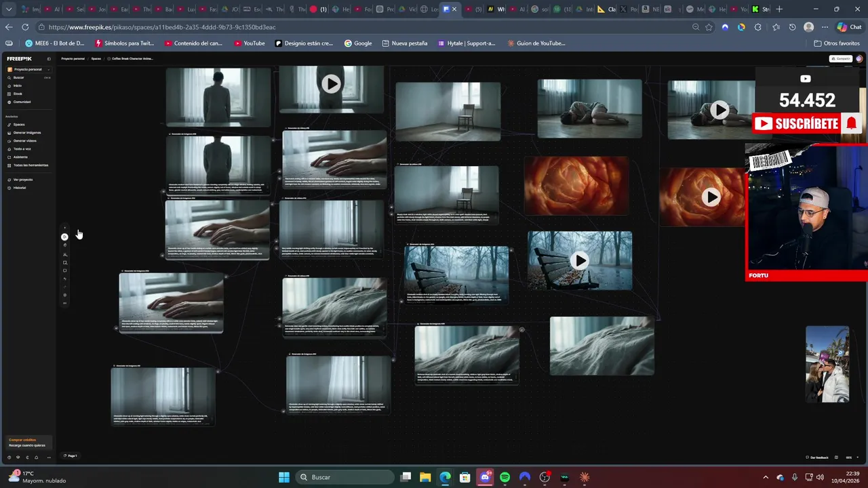Click the Freepik logo in the sidebar
Viewport: 868px width, 488px height.
tap(19, 59)
